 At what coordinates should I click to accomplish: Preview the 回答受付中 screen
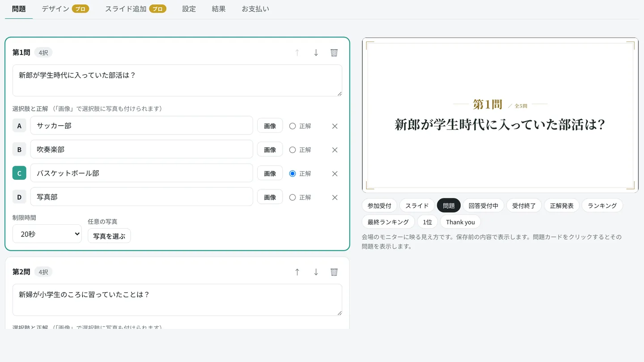(x=483, y=206)
